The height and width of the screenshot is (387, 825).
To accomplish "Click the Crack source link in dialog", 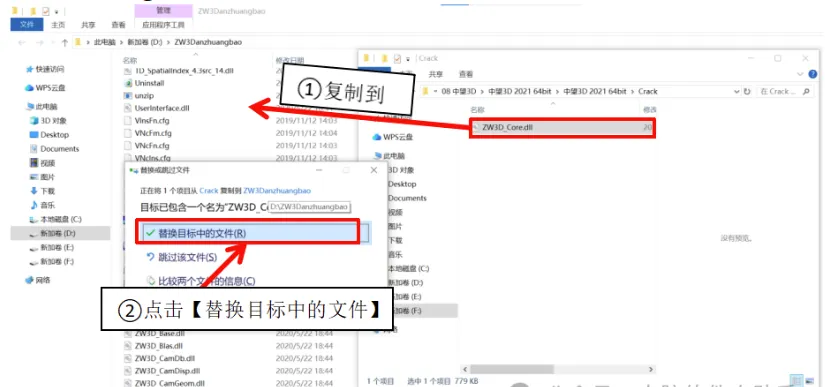I will click(x=208, y=190).
